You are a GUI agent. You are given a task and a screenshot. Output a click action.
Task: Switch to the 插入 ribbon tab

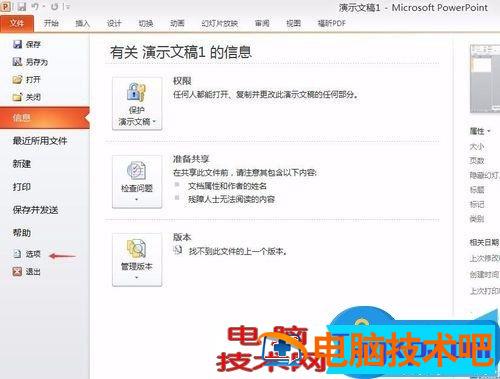[83, 23]
